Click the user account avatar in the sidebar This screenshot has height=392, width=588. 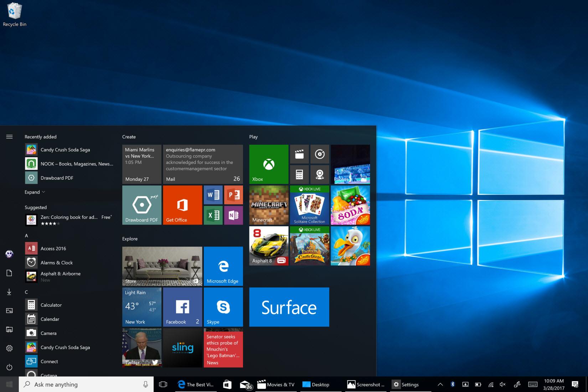(x=9, y=254)
